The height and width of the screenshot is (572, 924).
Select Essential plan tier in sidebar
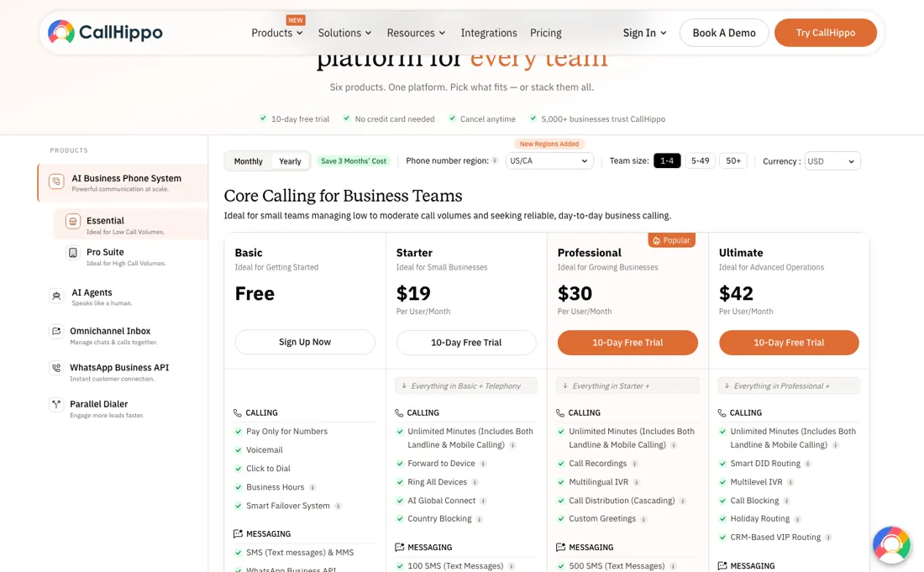[x=130, y=224]
